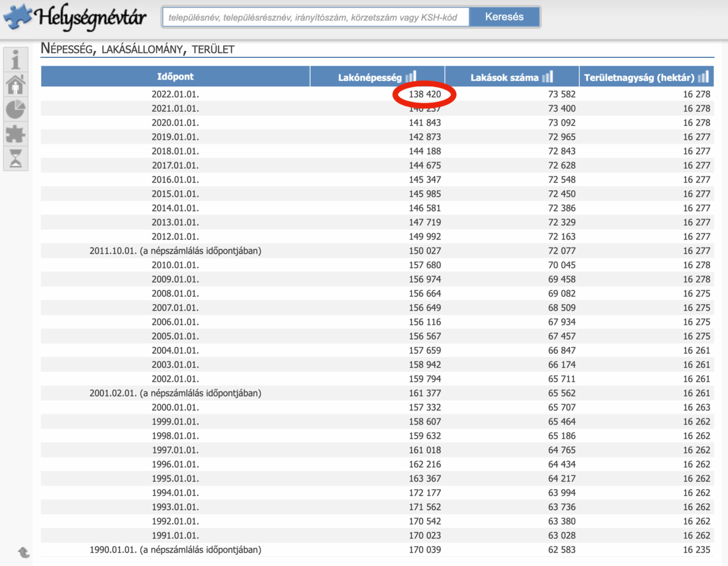Screen dimensions: 728x566
Task: Focus the településnév search input field
Action: coord(316,17)
